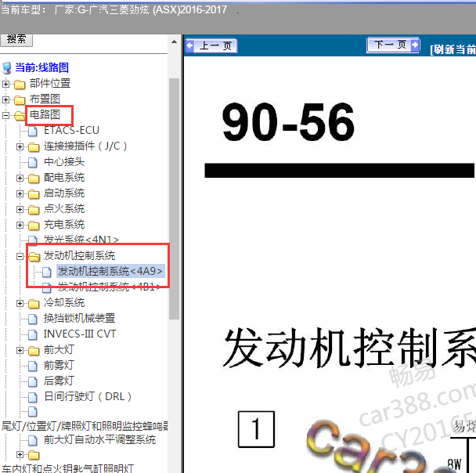Open the 中心接头 document
Screen dimensions: 476x473
pos(64,161)
